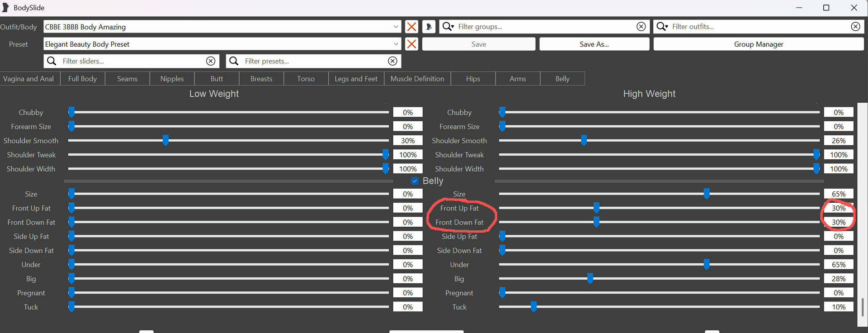Open the Butt tab
Viewport: 868px width, 333px height.
(217, 79)
